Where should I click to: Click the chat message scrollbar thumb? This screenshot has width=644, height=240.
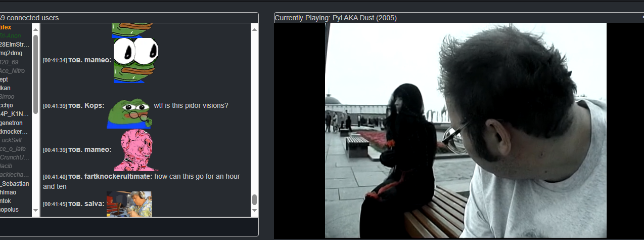(254, 199)
